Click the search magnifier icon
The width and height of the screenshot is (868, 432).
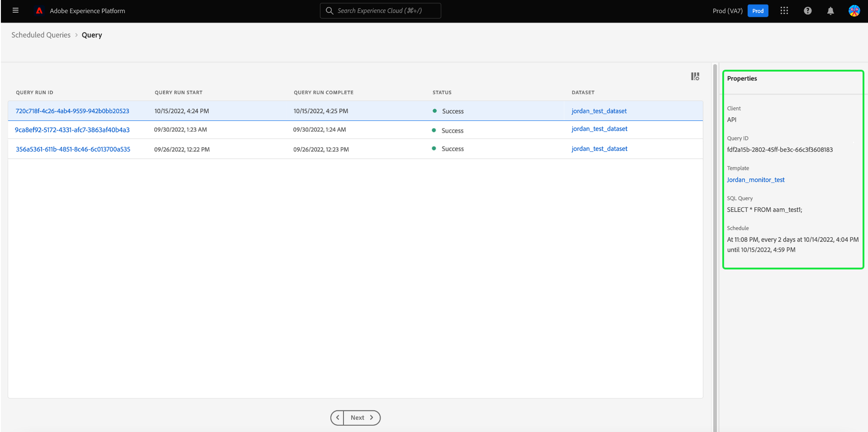point(329,10)
